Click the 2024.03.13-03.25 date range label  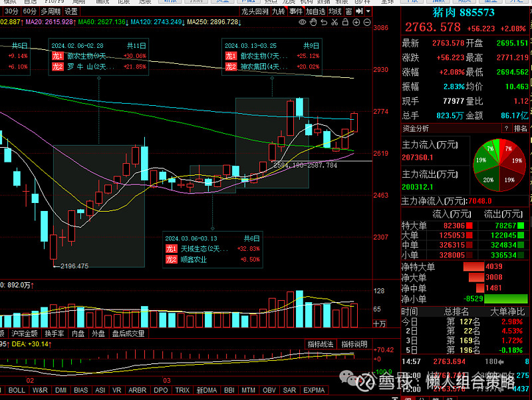point(251,45)
